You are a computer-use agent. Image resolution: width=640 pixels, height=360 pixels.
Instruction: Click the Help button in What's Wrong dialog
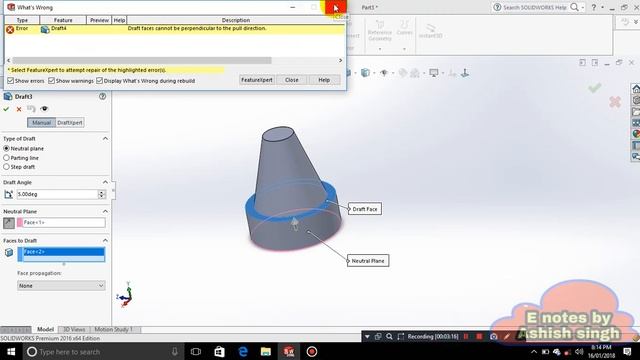[324, 80]
